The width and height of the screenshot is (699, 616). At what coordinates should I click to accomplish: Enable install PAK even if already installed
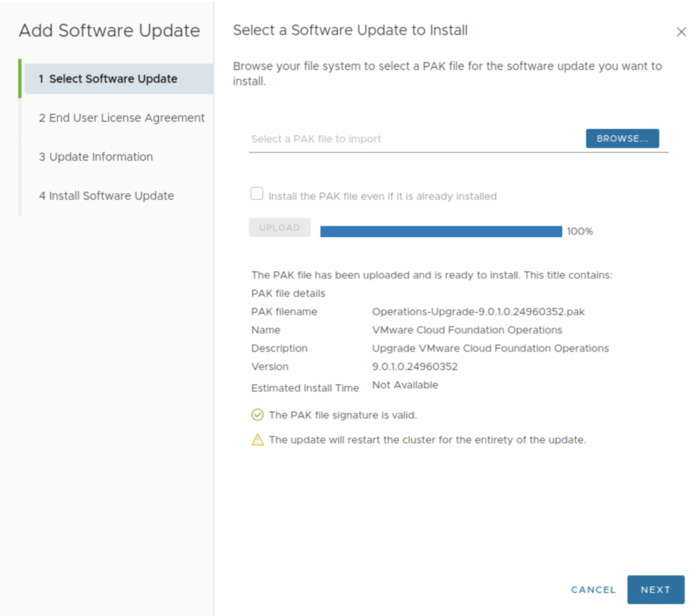click(x=257, y=195)
